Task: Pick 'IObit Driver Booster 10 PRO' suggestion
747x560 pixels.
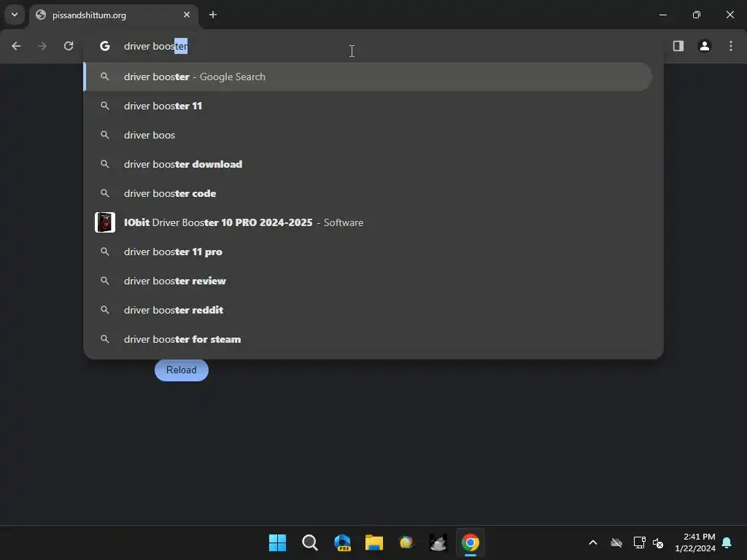Action: (368, 222)
